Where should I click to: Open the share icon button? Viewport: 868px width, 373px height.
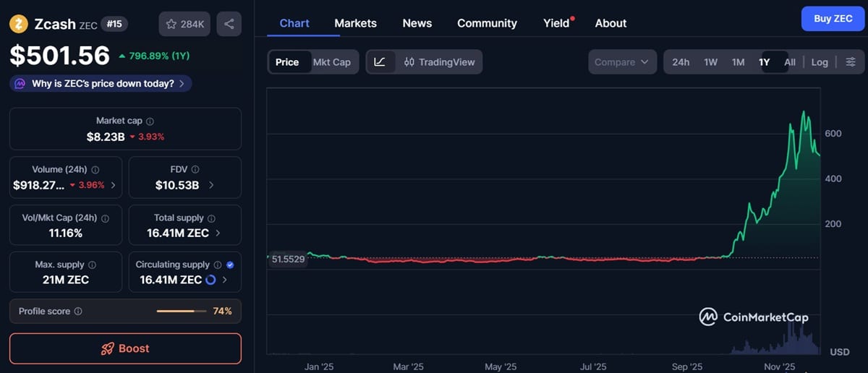click(229, 24)
